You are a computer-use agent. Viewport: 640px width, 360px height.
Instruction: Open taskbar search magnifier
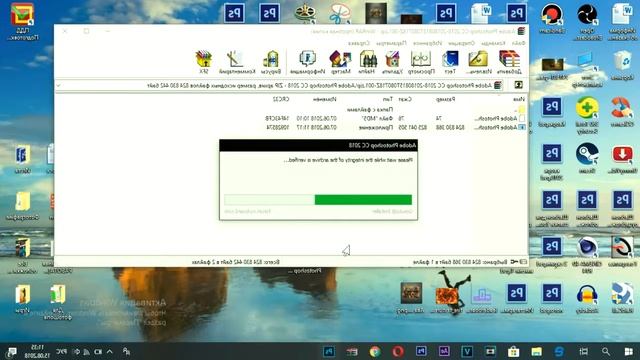(x=606, y=351)
